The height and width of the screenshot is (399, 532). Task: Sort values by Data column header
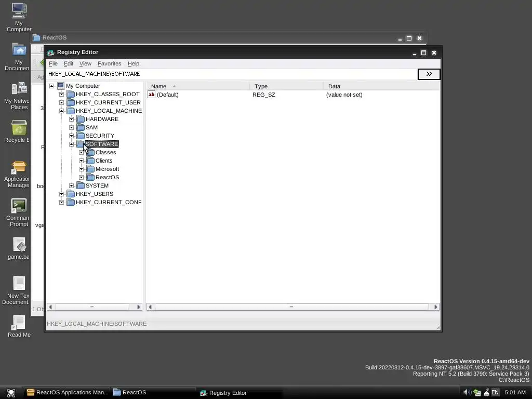tap(381, 86)
